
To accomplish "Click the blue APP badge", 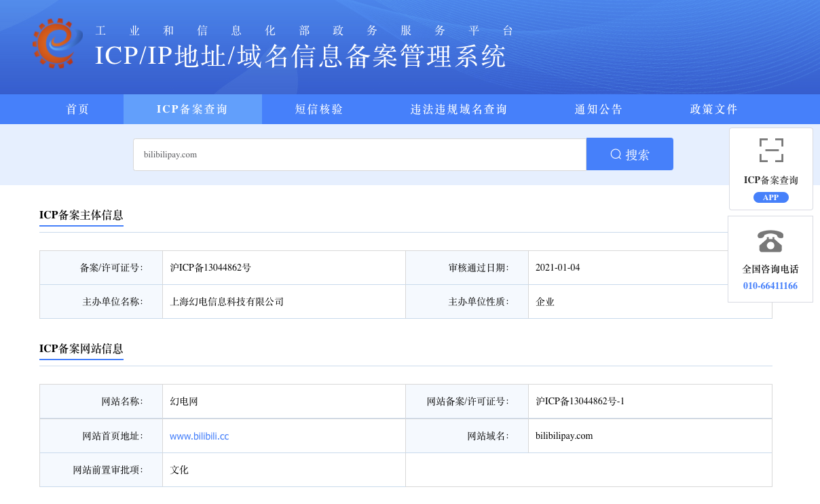I will click(x=770, y=197).
